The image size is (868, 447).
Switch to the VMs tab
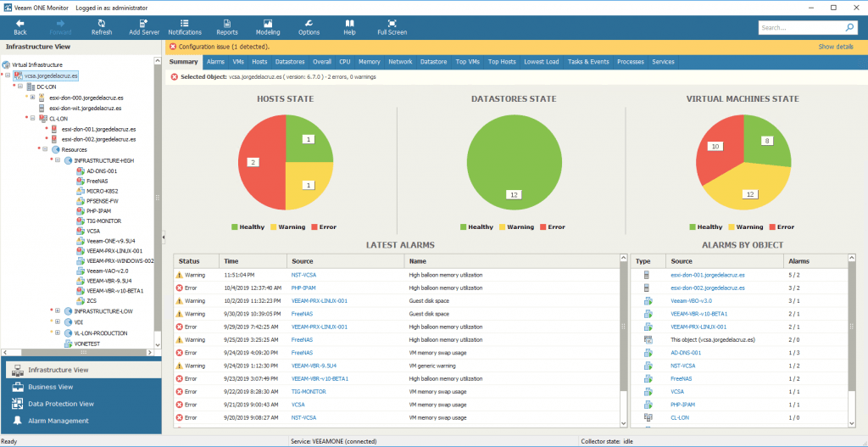click(x=238, y=62)
